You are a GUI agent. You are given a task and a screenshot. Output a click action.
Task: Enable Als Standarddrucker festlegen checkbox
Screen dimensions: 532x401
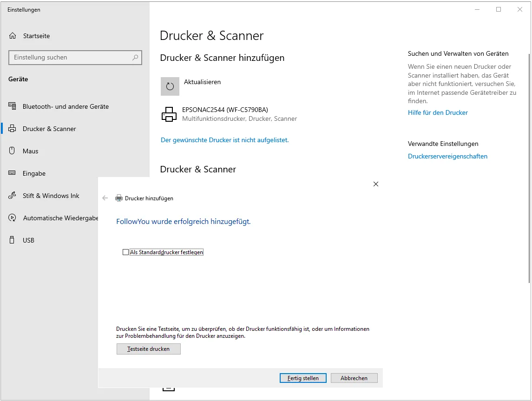point(125,252)
